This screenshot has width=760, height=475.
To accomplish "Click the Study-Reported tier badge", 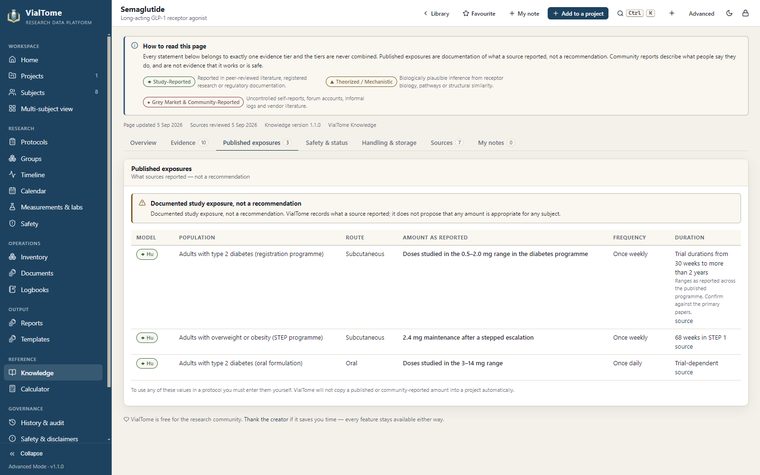I will pyautogui.click(x=169, y=82).
